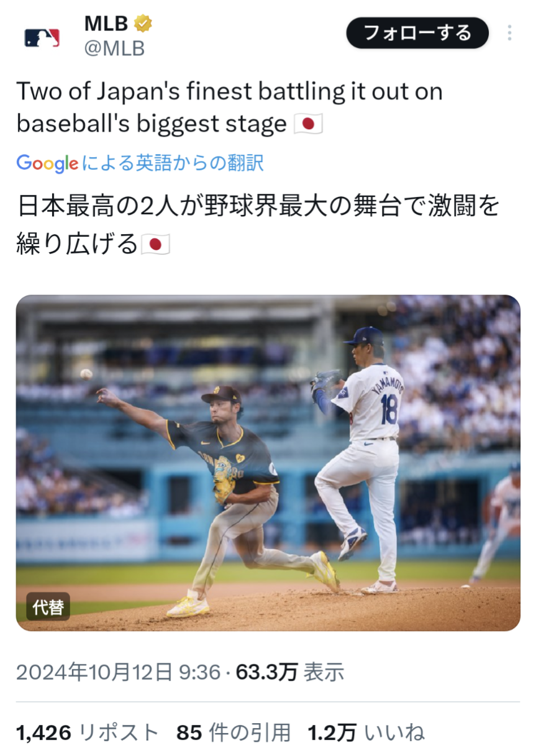This screenshot has height=756, width=536.
Task: Click the Google translation attribution link
Action: click(x=140, y=163)
